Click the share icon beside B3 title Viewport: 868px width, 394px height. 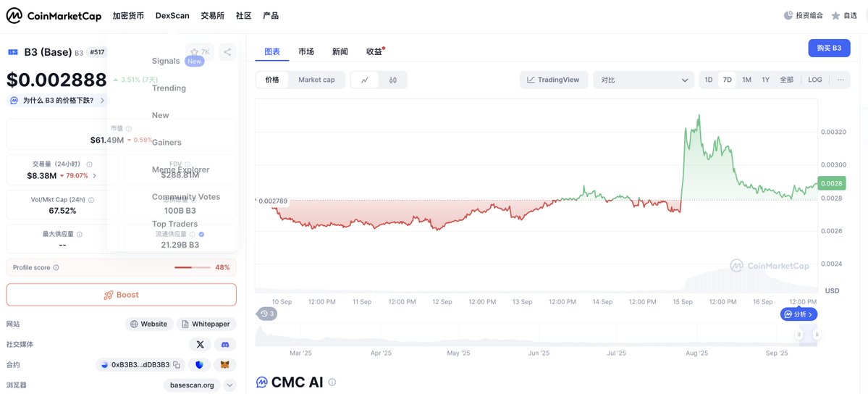pyautogui.click(x=227, y=52)
